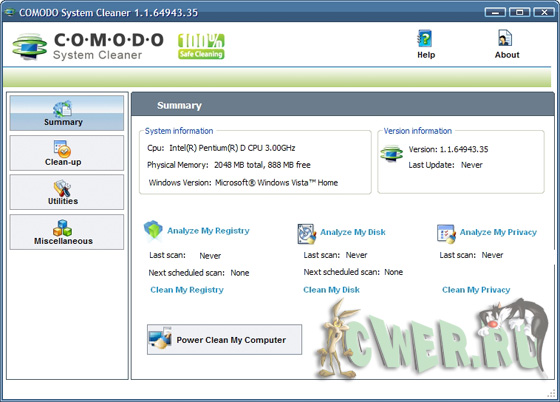Click the privacy checklist icon
Viewport: 560px width, 402px height.
[446, 234]
